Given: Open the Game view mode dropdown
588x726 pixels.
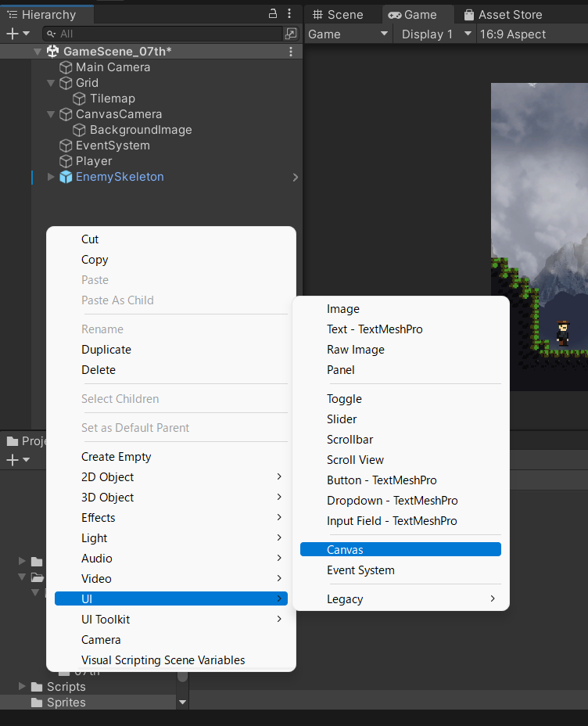Looking at the screenshot, I should (x=348, y=34).
